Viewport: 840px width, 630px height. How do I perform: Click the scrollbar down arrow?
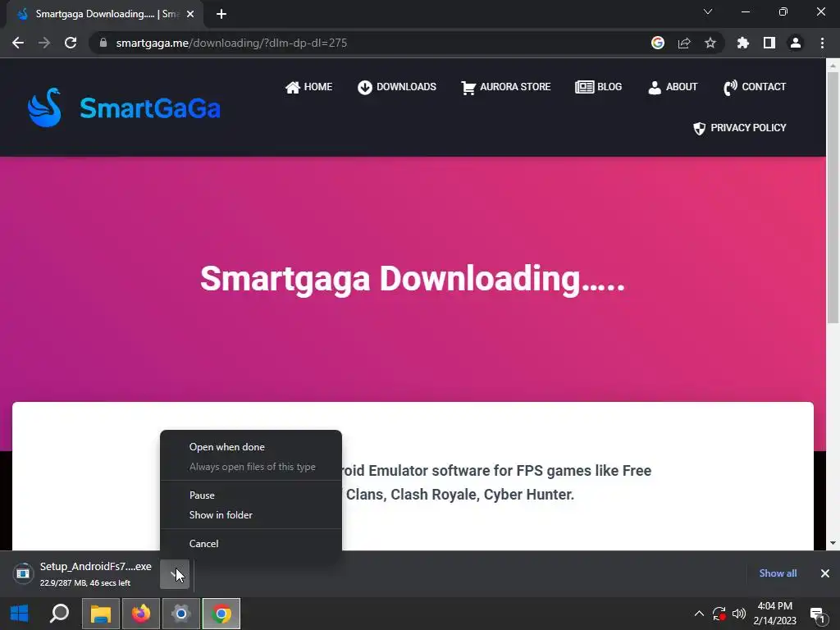tap(833, 543)
